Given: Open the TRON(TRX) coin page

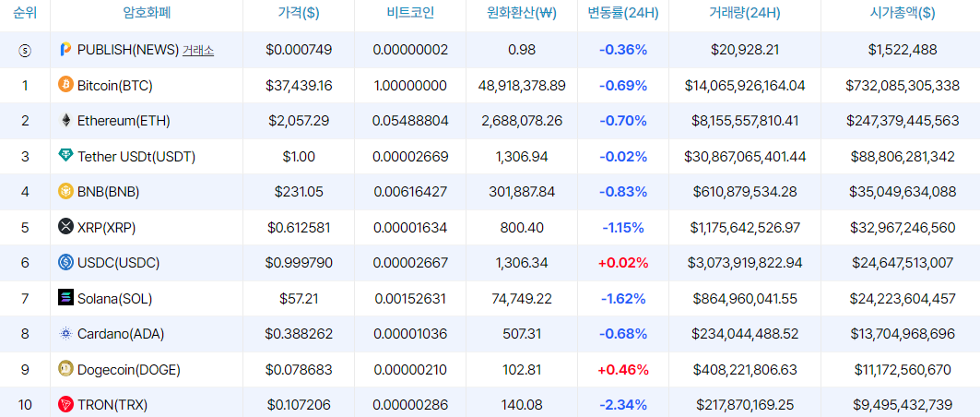Looking at the screenshot, I should 112,405.
